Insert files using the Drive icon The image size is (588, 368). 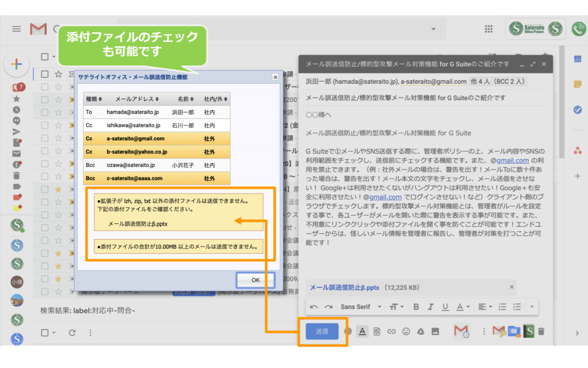coord(421,331)
